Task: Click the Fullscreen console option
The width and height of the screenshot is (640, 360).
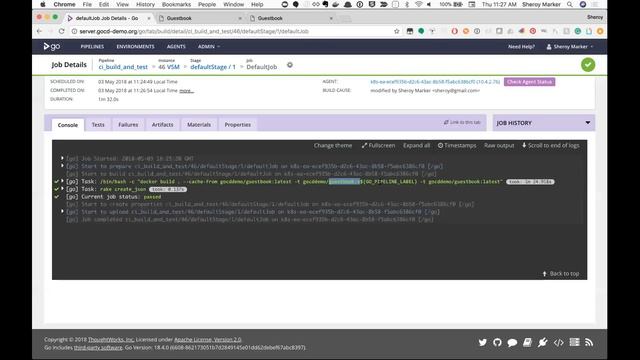Action: [378, 145]
